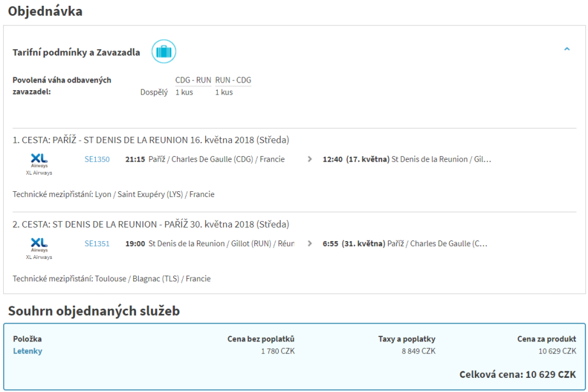Open flight number SE1351 link
Screen dimensions: 588x392
[x=97, y=244]
